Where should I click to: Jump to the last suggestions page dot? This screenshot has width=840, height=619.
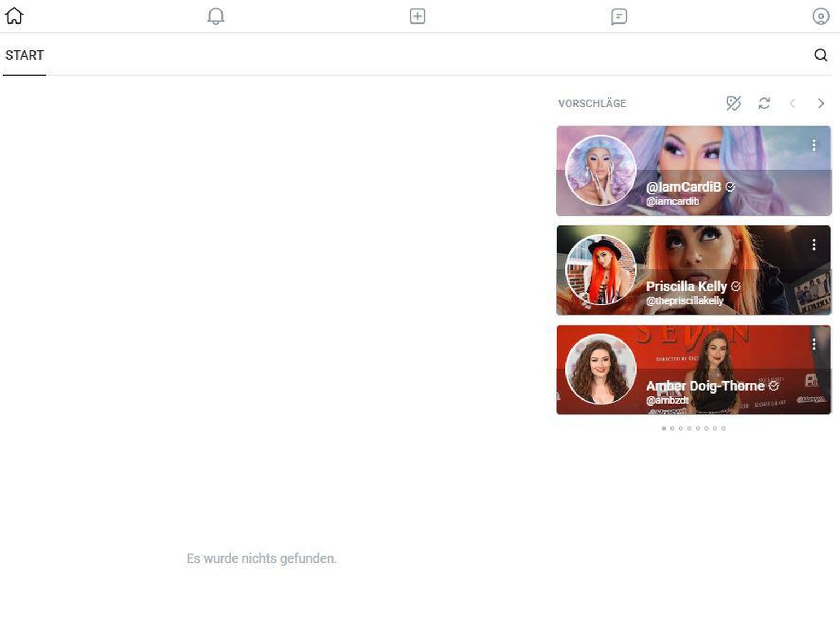tap(724, 429)
